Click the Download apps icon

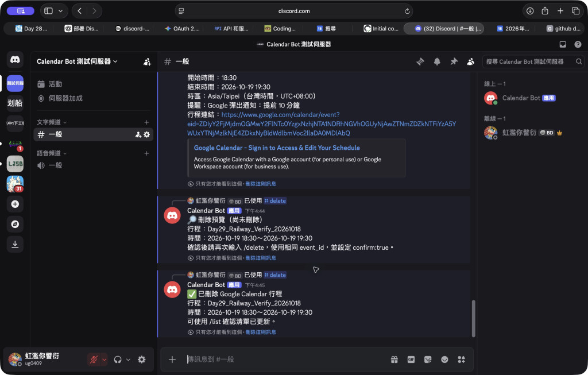tap(15, 244)
